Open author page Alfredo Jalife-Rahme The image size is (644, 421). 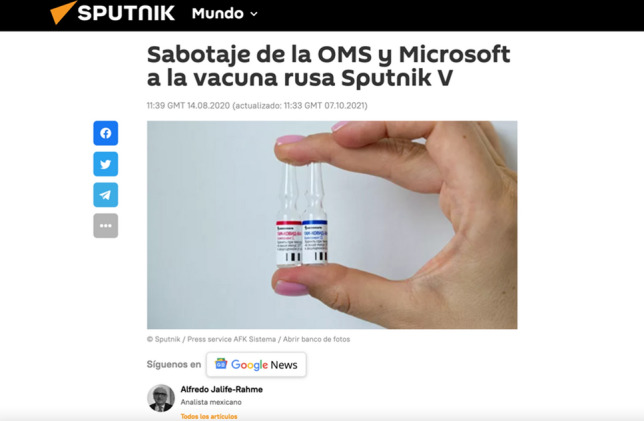point(222,389)
